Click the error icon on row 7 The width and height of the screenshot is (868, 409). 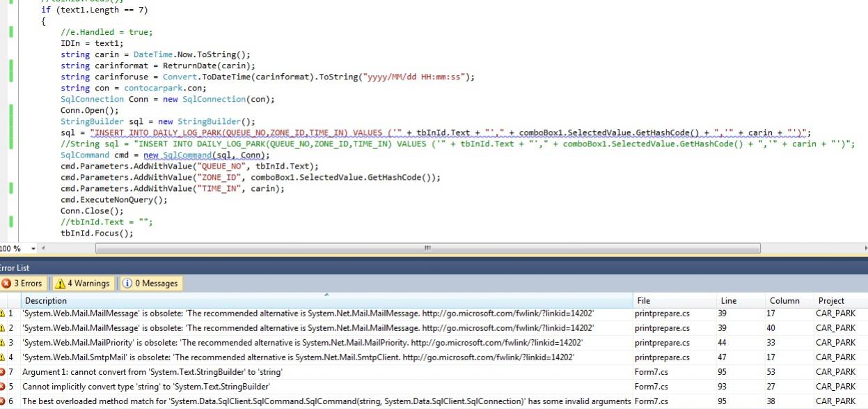pos(2,372)
